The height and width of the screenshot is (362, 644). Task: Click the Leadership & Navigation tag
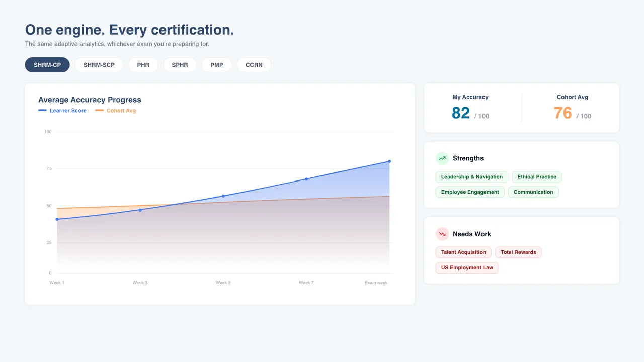[472, 177]
